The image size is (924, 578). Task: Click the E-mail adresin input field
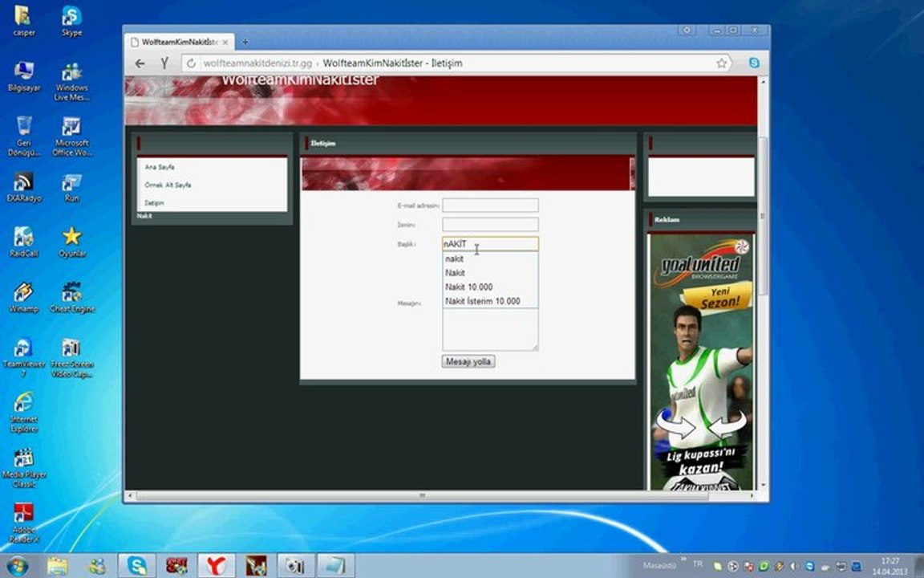click(490, 206)
